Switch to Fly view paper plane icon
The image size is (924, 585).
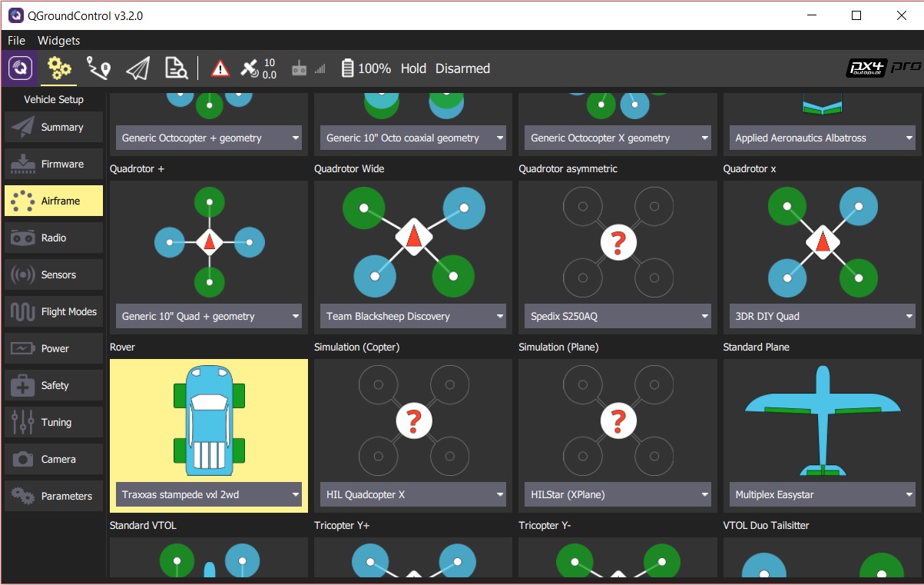pyautogui.click(x=137, y=68)
